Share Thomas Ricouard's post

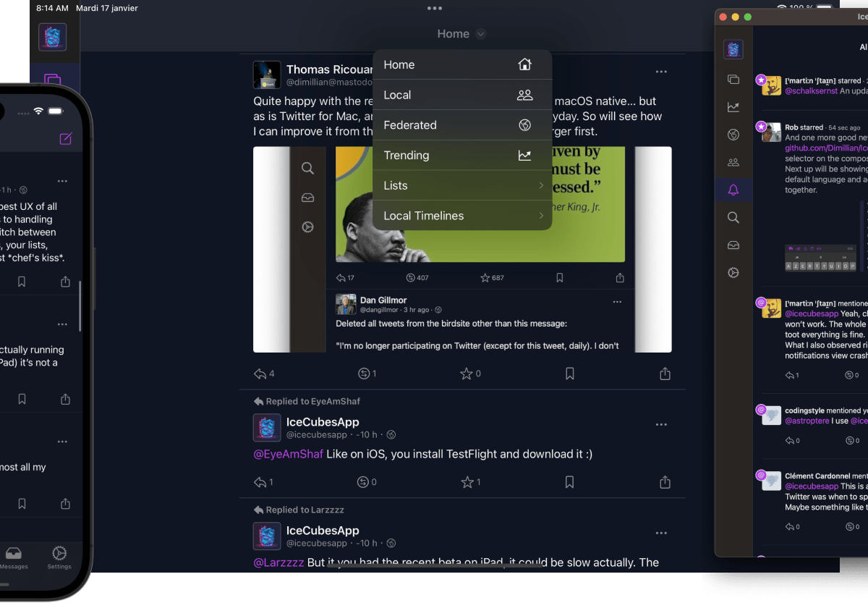tap(665, 374)
